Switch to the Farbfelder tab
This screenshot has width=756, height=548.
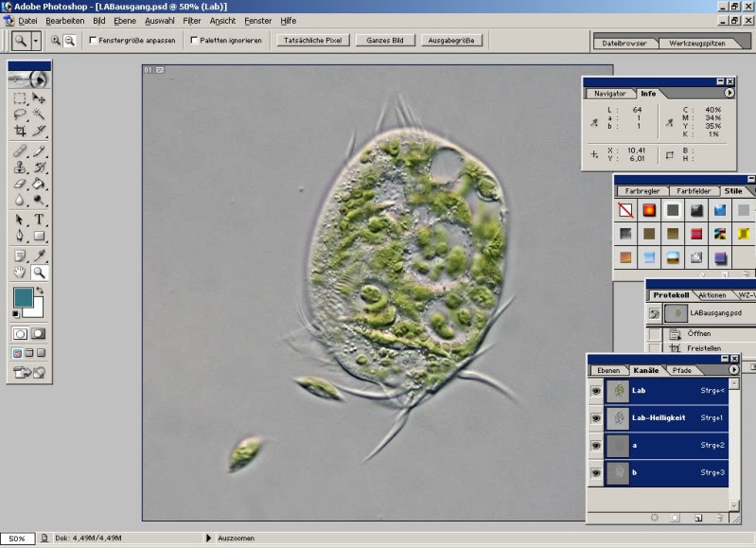[694, 191]
